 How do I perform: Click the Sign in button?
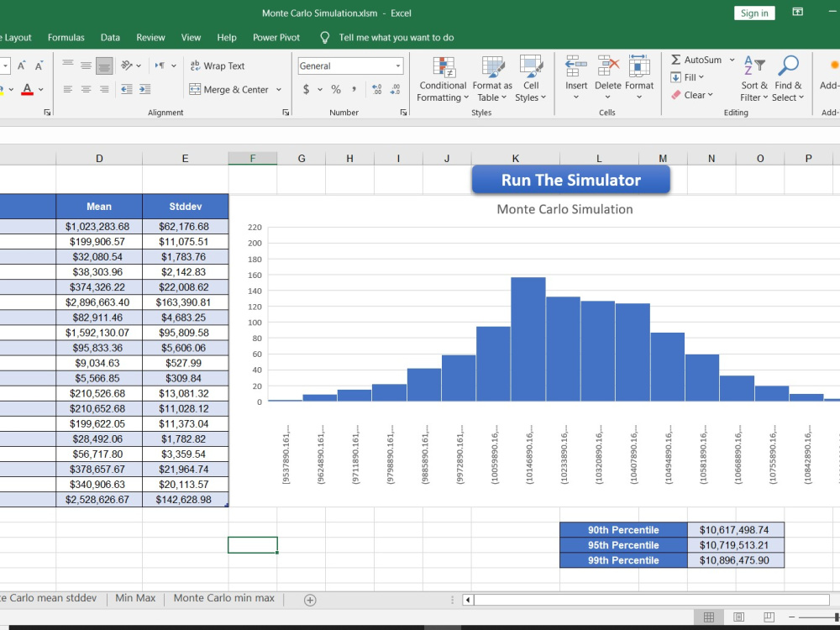[x=753, y=13]
